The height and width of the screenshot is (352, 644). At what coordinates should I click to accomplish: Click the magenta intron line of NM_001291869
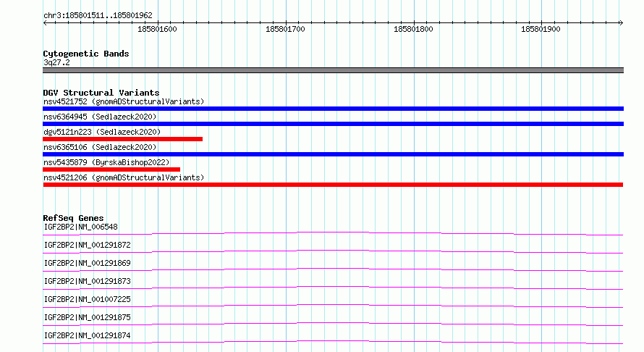pos(333,269)
